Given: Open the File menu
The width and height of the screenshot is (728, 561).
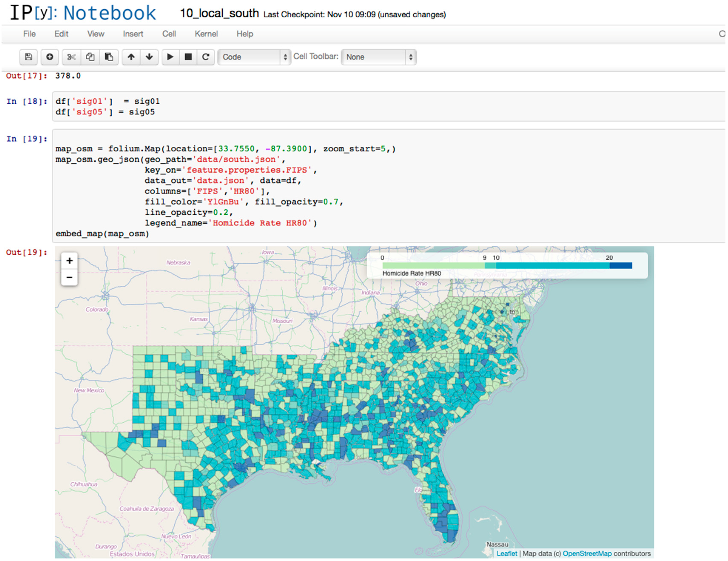Looking at the screenshot, I should pyautogui.click(x=29, y=34).
